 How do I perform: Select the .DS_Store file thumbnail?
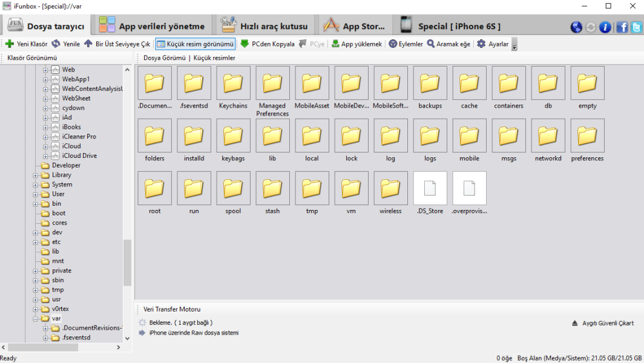click(x=430, y=194)
